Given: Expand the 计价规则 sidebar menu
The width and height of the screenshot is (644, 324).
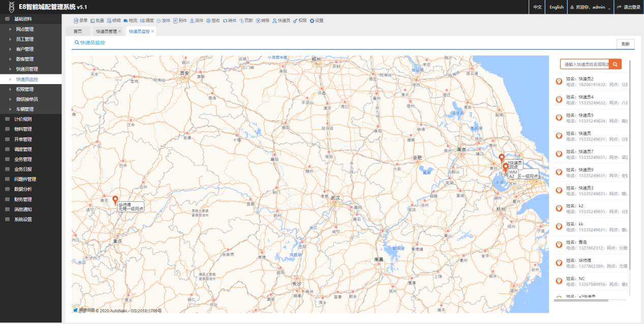Looking at the screenshot, I should (23, 119).
